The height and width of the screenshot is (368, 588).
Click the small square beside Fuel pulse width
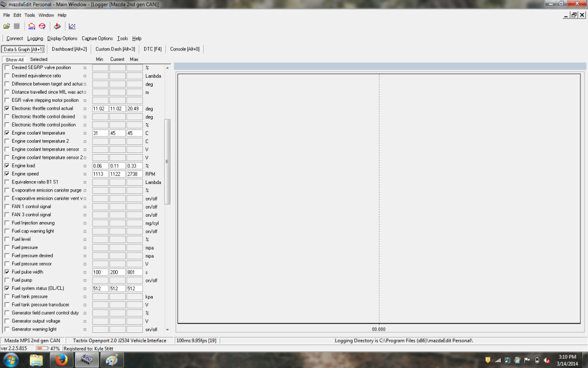[x=85, y=272]
